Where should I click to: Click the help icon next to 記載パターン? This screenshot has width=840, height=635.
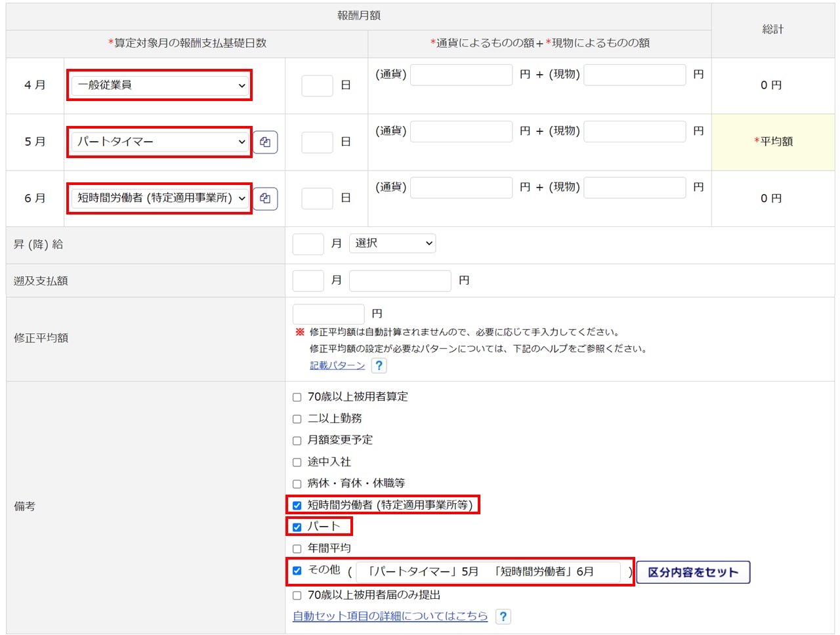click(379, 365)
